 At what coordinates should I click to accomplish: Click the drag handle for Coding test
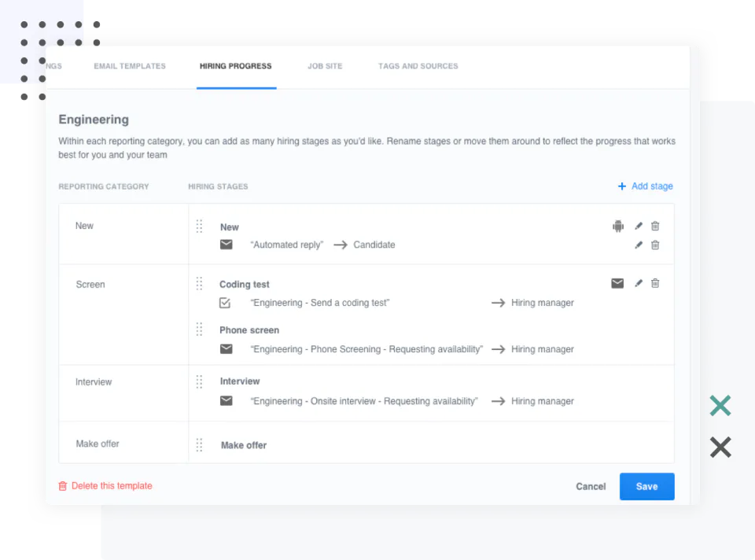(x=199, y=284)
